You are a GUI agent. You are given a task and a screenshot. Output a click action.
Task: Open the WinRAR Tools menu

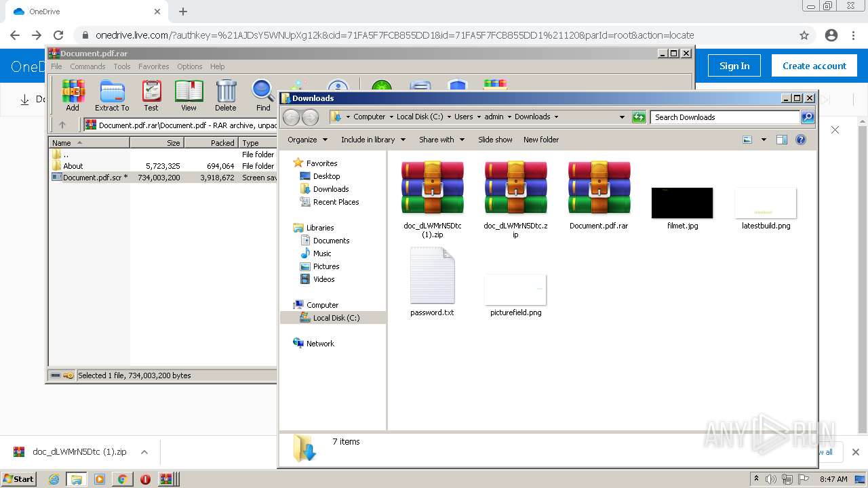click(122, 66)
